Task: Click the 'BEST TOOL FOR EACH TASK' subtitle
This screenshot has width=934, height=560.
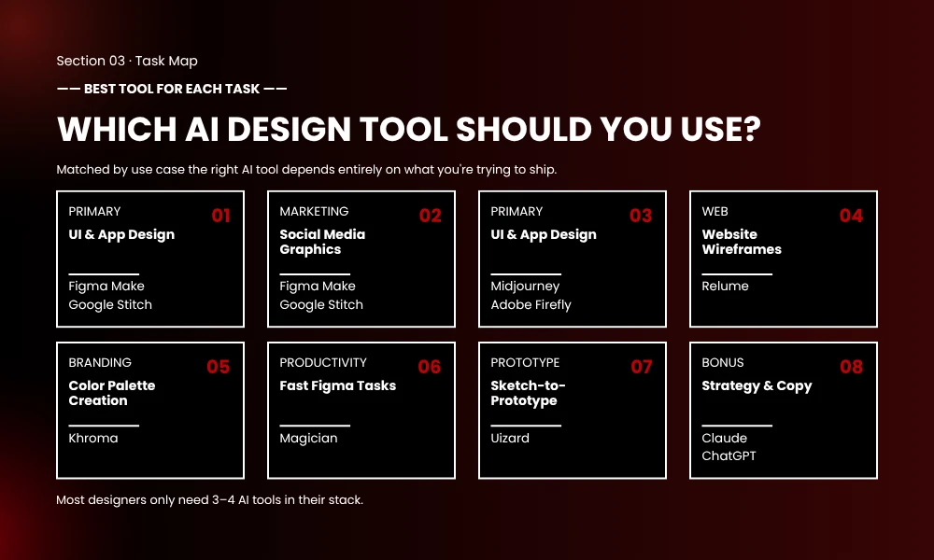Action: click(172, 89)
